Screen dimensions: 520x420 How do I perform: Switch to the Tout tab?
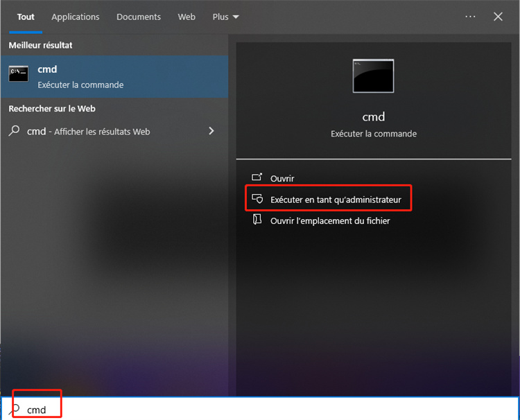pyautogui.click(x=26, y=17)
